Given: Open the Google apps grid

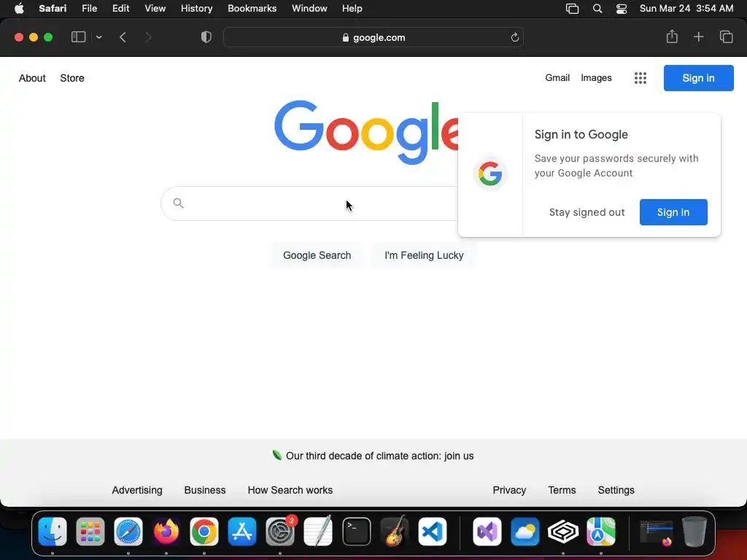Looking at the screenshot, I should click(x=640, y=78).
